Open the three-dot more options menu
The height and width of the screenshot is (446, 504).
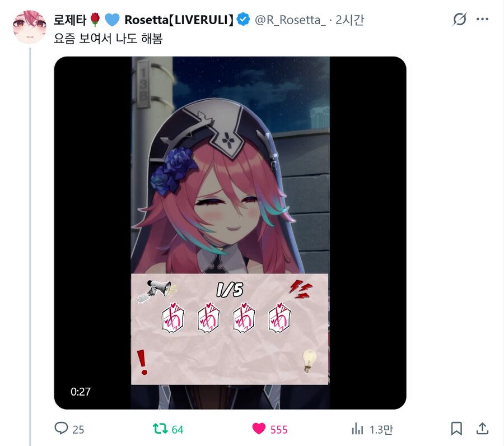pos(483,19)
